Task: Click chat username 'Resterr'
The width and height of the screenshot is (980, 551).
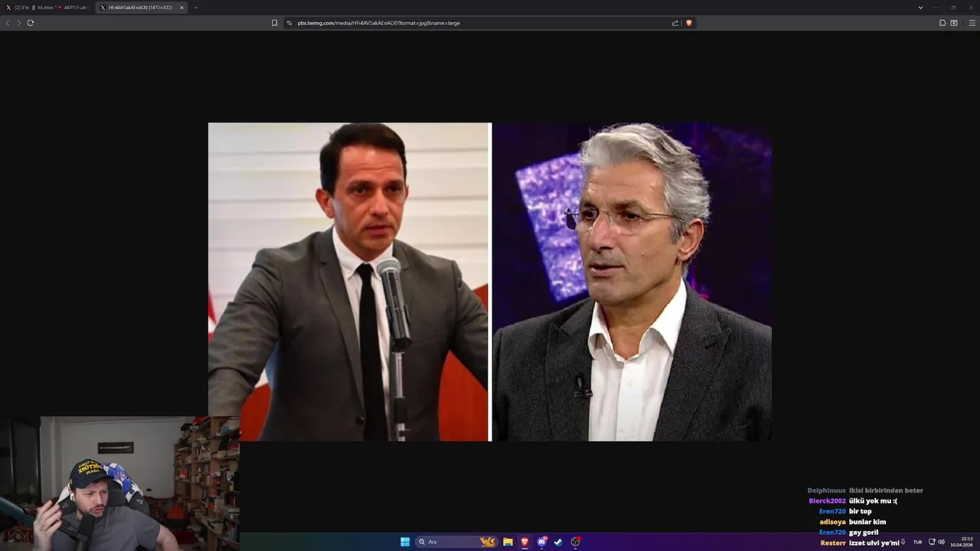Action: (833, 543)
